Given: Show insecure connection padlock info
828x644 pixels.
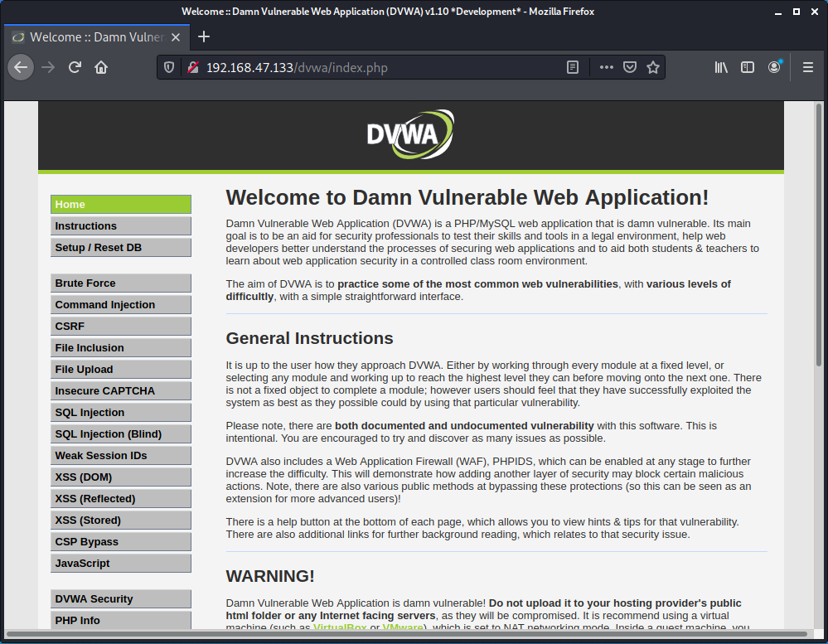Looking at the screenshot, I should point(193,68).
